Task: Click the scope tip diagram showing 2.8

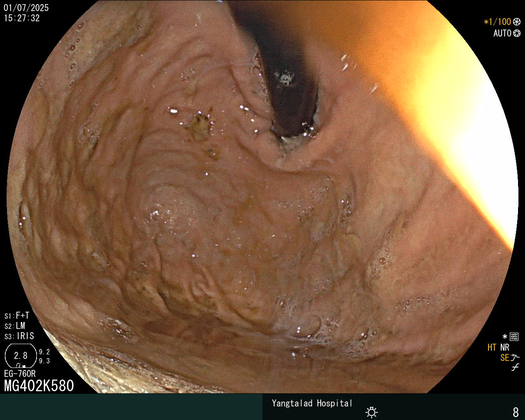Action: coord(21,356)
